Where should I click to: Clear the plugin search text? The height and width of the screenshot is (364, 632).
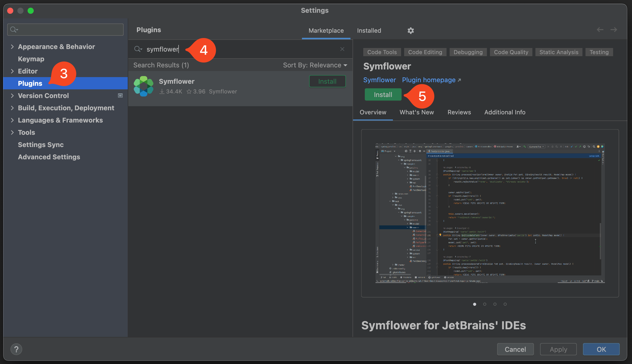click(x=342, y=49)
